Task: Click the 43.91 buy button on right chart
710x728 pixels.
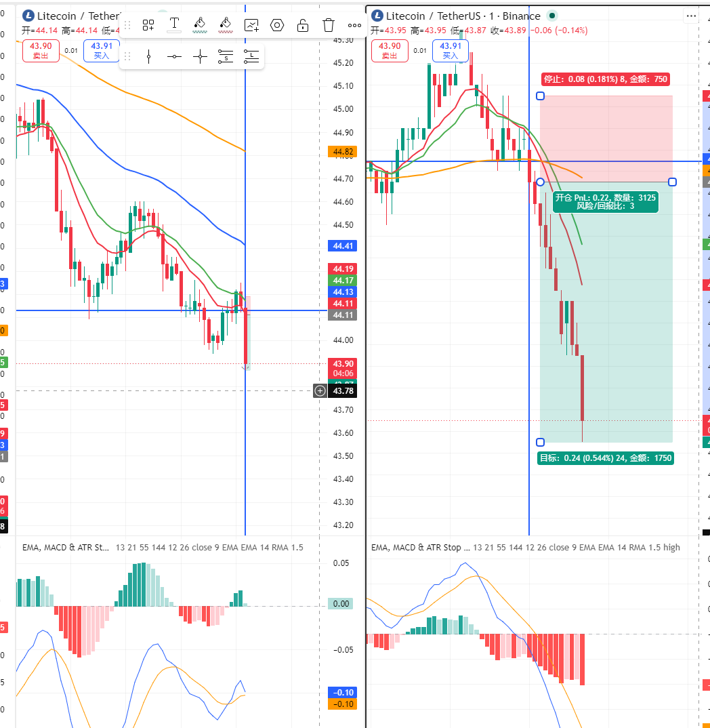Action: tap(451, 51)
